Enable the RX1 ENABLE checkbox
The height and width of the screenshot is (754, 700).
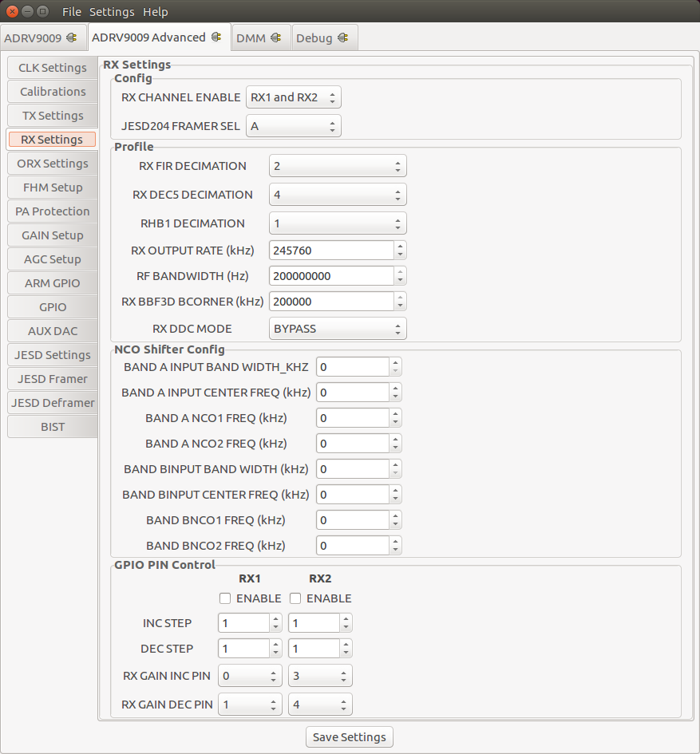tap(226, 598)
